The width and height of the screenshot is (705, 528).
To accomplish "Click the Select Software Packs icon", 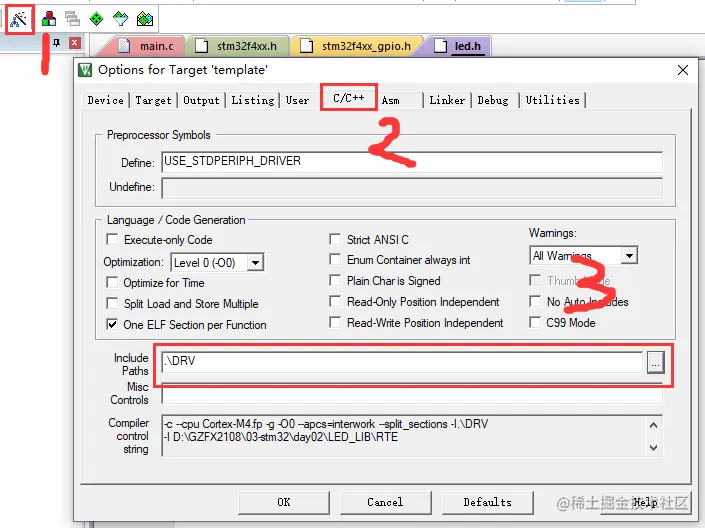I will point(145,19).
